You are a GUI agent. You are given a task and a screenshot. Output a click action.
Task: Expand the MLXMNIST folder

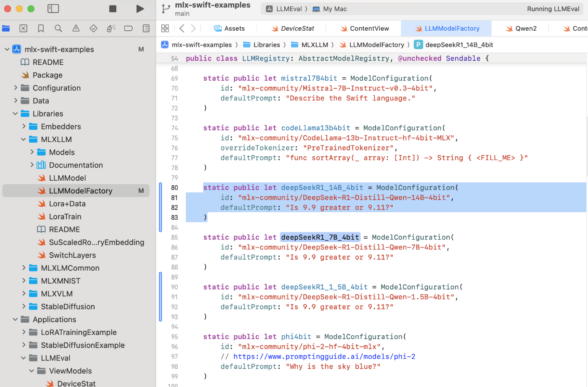click(24, 281)
